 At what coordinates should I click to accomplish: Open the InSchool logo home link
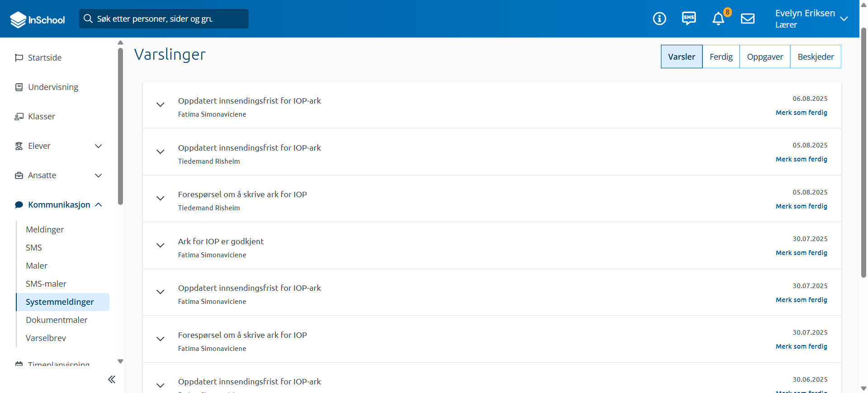[x=38, y=19]
